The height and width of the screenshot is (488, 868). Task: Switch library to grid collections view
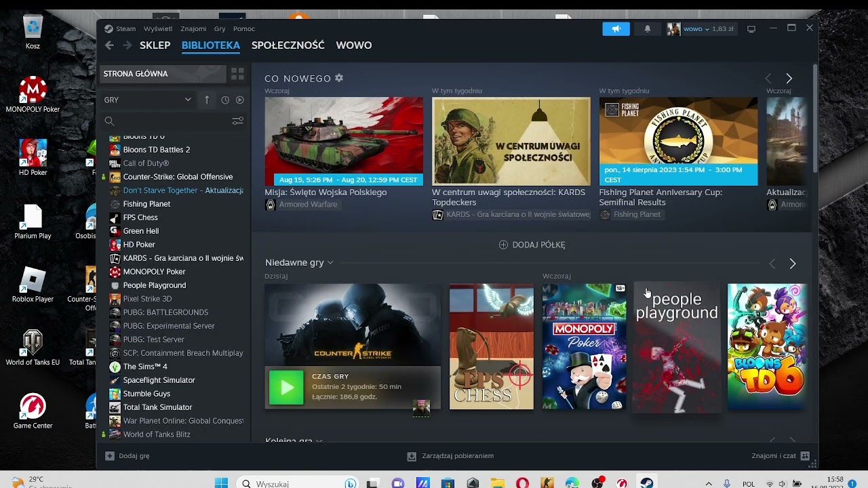tap(237, 74)
